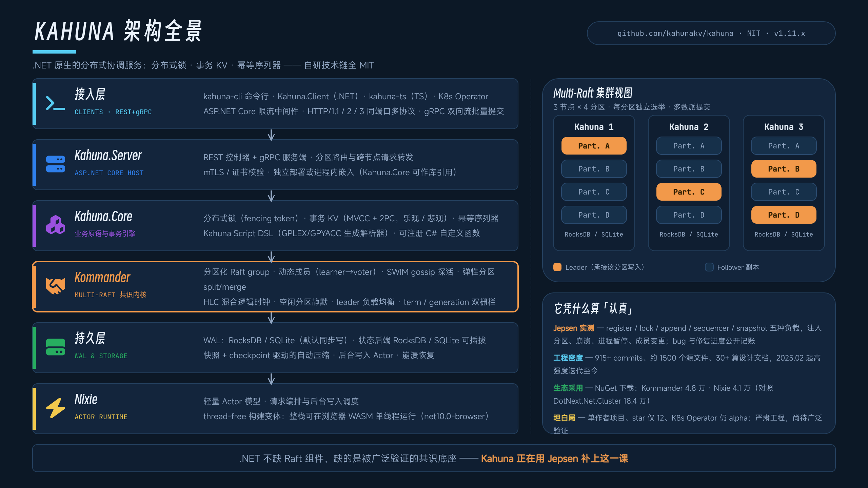Click the ACTOR RUNTIME subtitle
Viewport: 868px width, 488px height.
(x=101, y=417)
